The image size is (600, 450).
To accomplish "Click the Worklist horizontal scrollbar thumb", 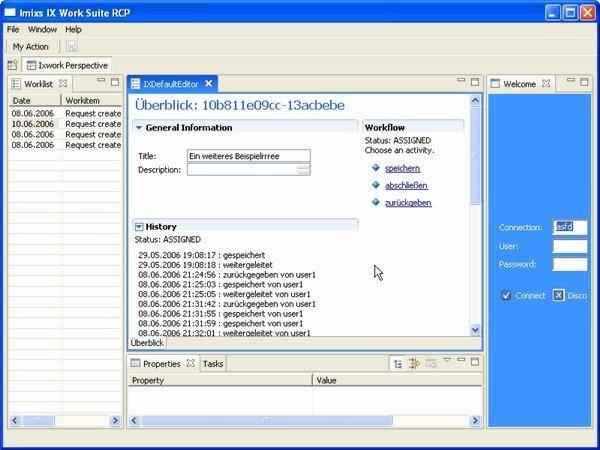I will [x=38, y=421].
